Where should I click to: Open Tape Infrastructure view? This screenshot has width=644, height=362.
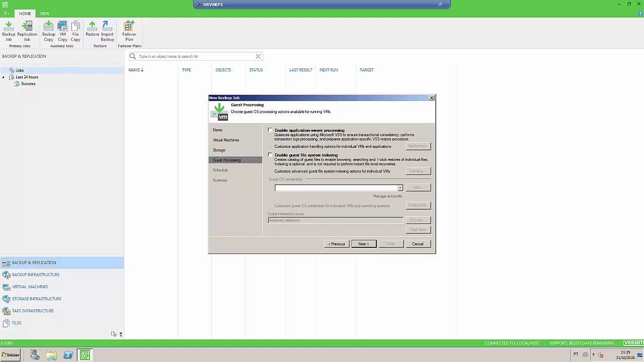pos(33,311)
